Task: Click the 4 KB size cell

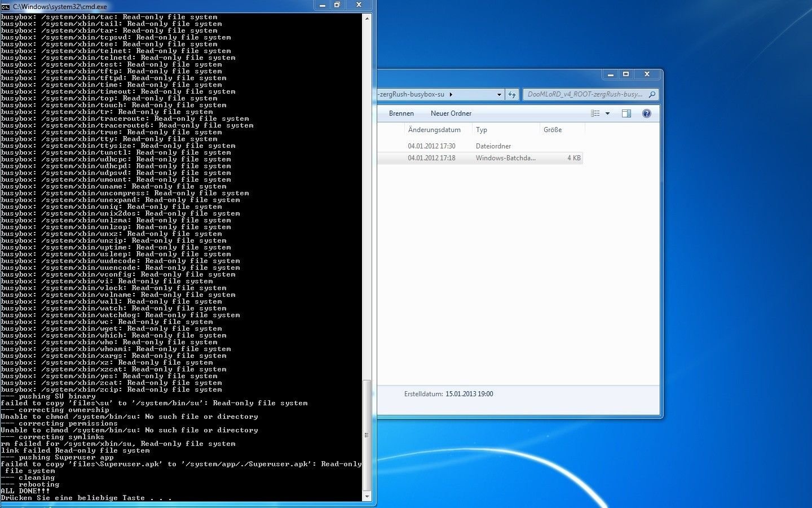Action: (x=573, y=158)
